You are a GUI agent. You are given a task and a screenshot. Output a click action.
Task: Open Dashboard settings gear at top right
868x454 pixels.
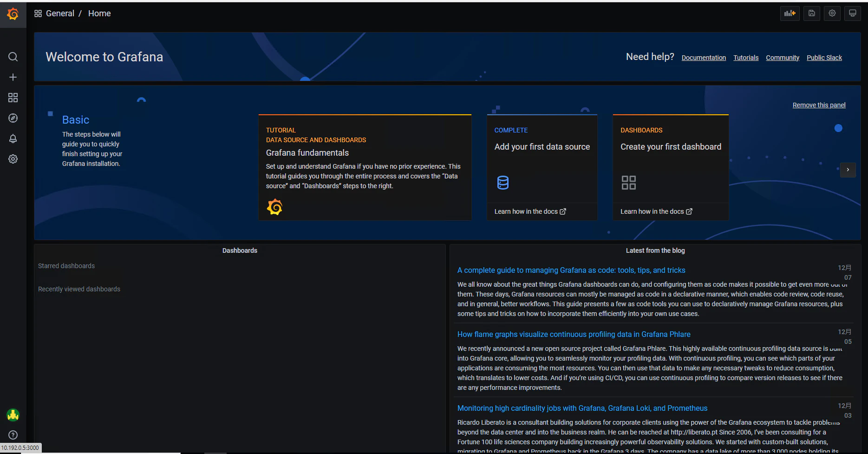click(x=832, y=13)
